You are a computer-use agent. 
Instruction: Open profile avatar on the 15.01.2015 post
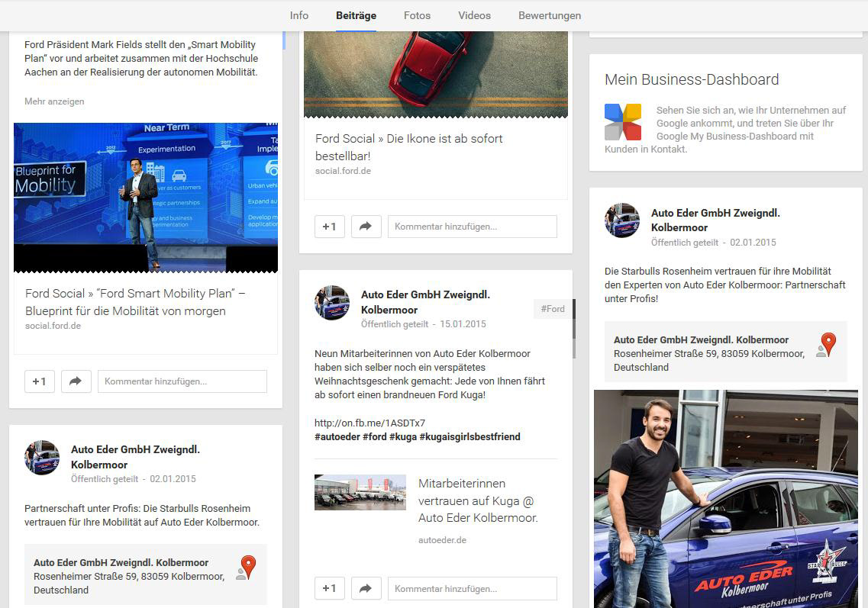tap(332, 303)
